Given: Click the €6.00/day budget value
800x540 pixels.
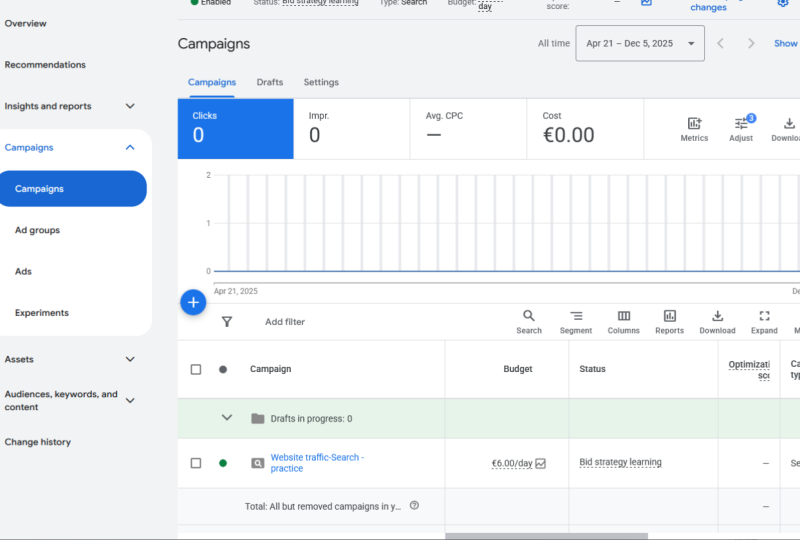Looking at the screenshot, I should 512,463.
